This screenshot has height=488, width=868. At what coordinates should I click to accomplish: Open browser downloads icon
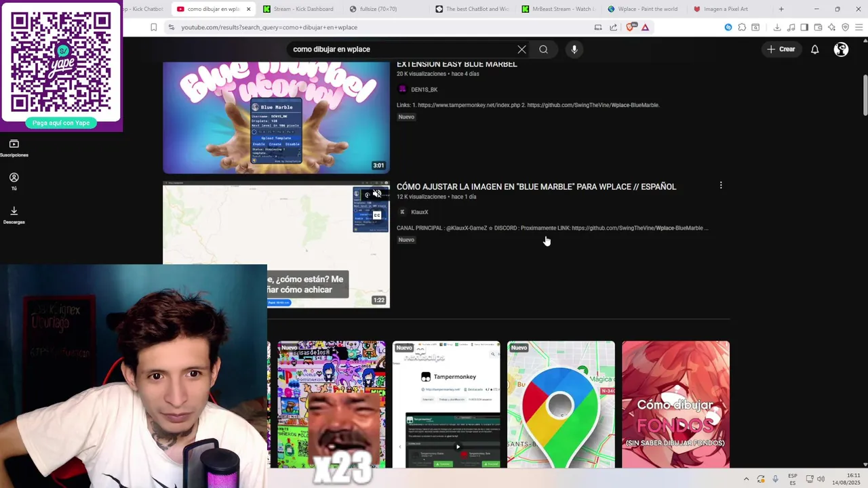click(x=777, y=27)
